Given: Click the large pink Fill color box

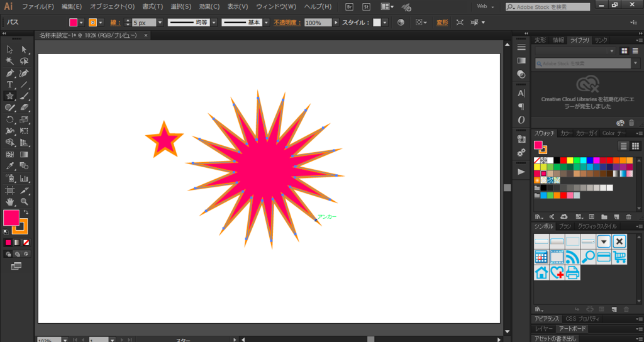Looking at the screenshot, I should (11, 218).
